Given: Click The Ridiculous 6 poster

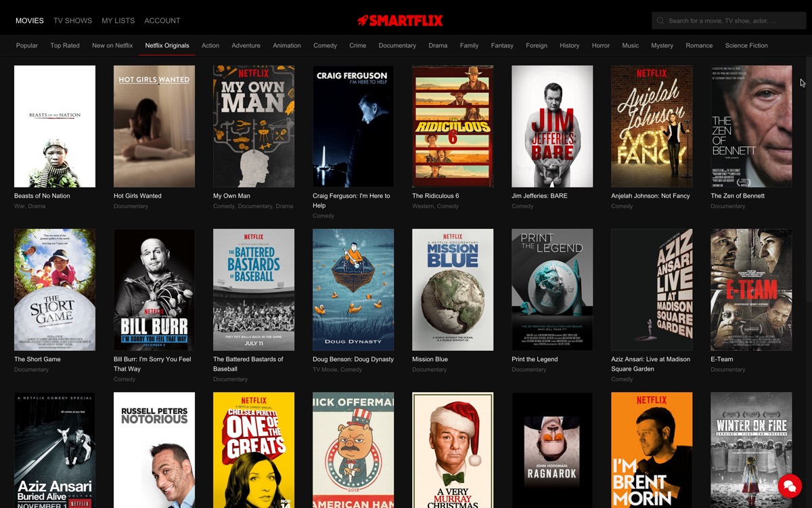Looking at the screenshot, I should 453,126.
